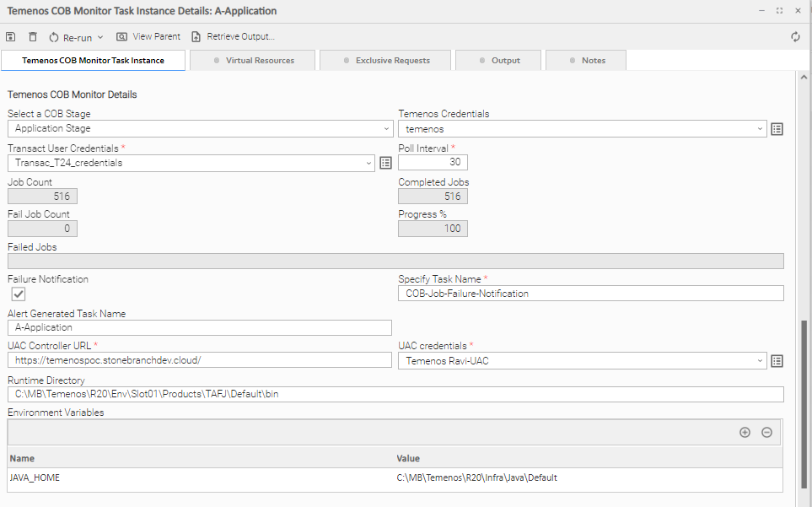The width and height of the screenshot is (812, 507).
Task: Click the View Parent button
Action: coord(148,37)
